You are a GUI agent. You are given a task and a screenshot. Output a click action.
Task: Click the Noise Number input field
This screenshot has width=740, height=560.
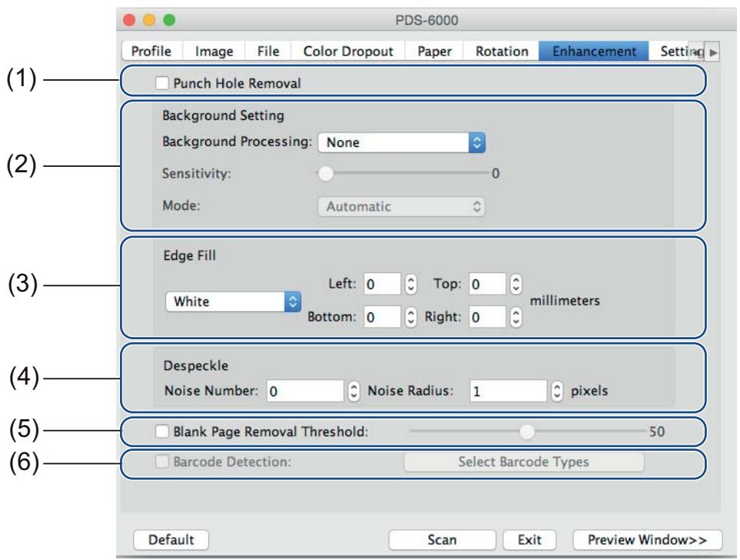[x=305, y=391]
